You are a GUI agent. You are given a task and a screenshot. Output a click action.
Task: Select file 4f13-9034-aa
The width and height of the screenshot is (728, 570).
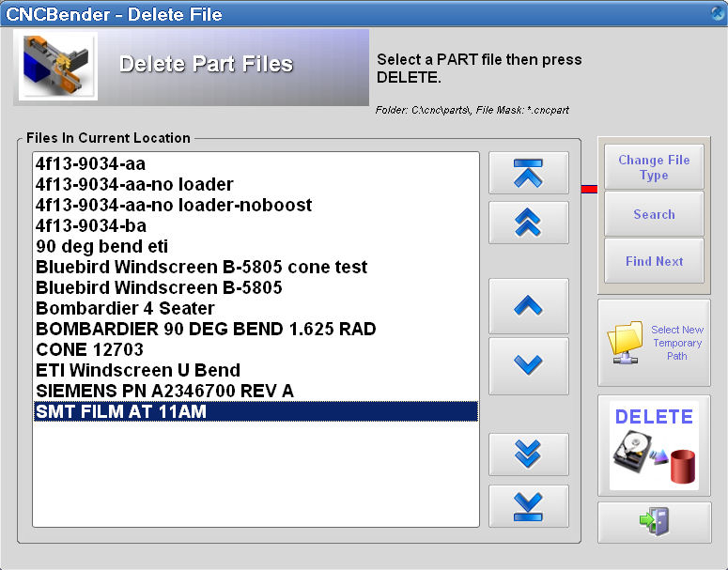91,163
